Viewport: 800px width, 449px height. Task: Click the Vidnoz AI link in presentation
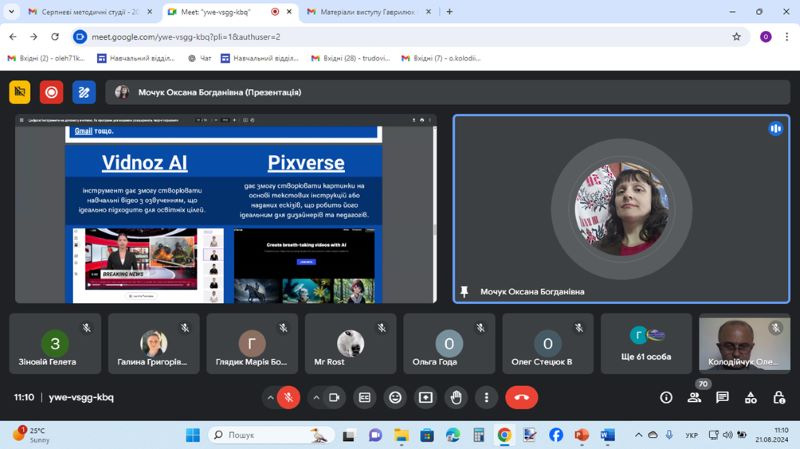pyautogui.click(x=144, y=162)
